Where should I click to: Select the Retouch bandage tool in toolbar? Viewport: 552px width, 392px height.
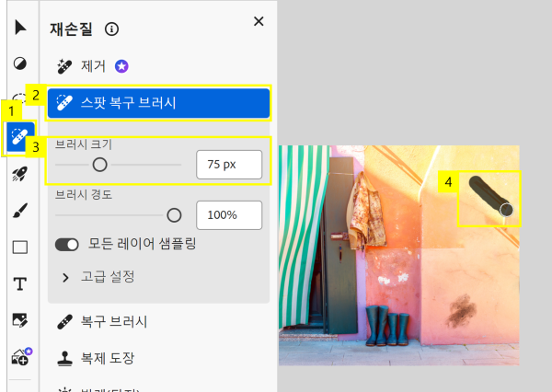click(19, 137)
